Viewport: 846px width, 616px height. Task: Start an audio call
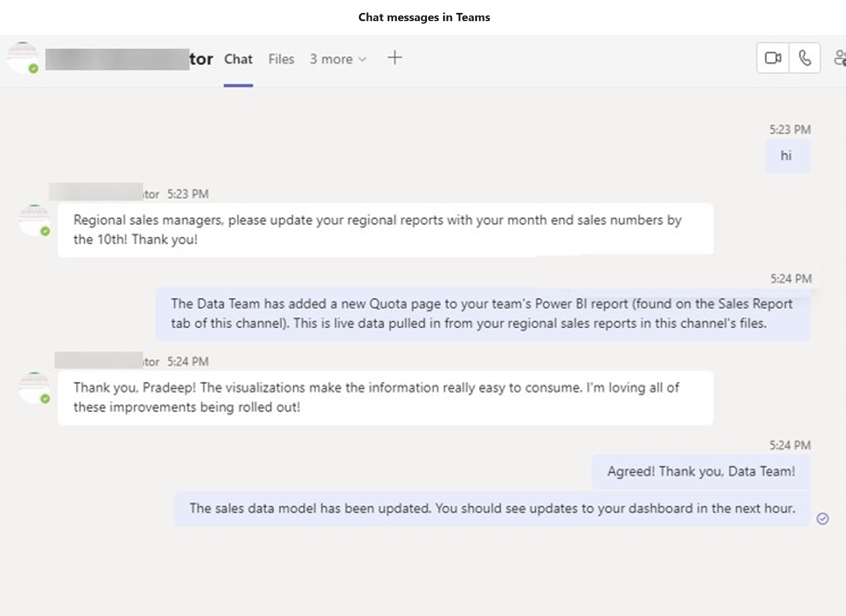[x=805, y=58]
